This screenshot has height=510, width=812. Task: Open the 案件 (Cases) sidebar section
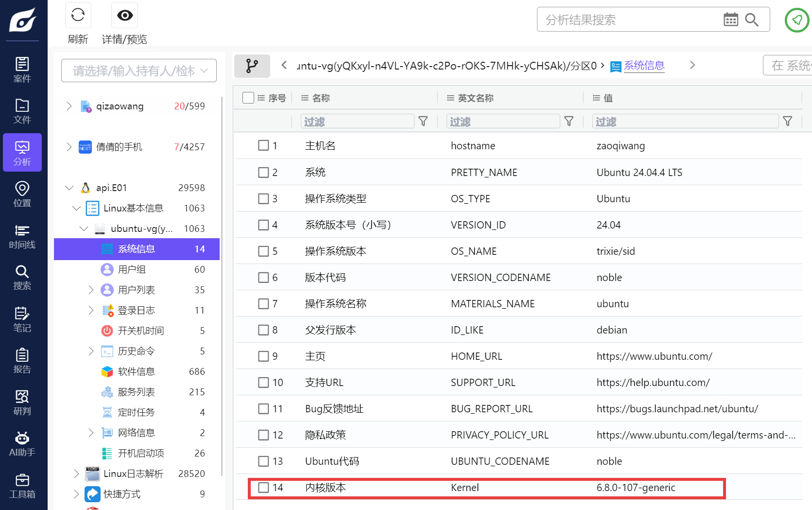pos(22,70)
